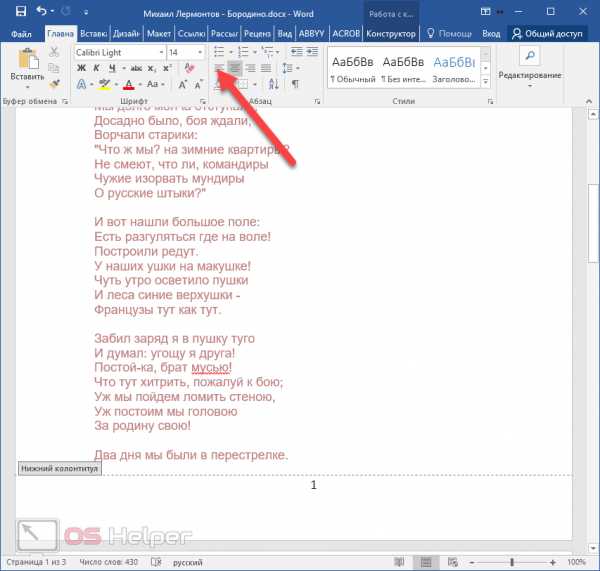
Task: Switch to the Дизайн tab
Action: point(126,34)
